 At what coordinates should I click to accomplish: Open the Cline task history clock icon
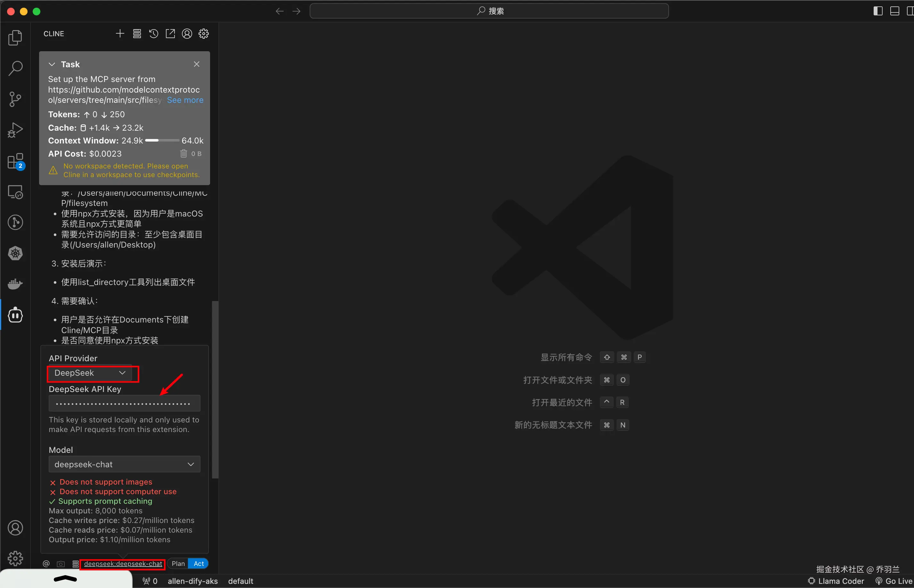pyautogui.click(x=153, y=34)
